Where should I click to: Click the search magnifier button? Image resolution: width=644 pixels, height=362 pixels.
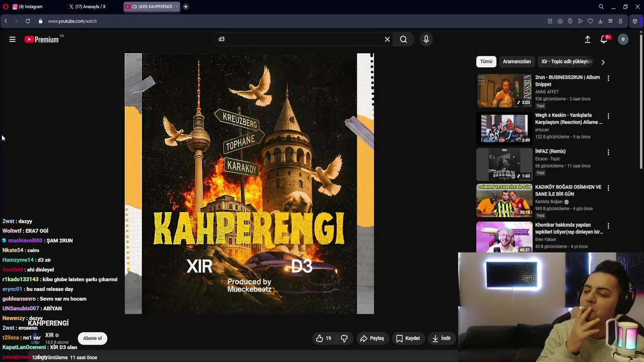pos(404,39)
